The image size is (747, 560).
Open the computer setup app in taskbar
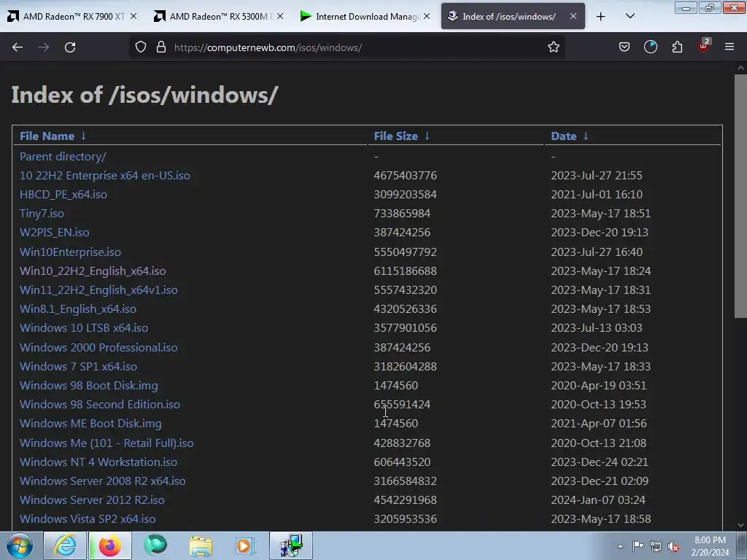291,545
